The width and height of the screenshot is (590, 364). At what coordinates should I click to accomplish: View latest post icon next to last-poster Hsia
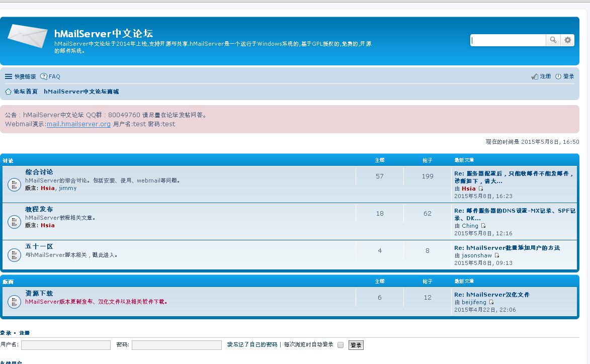480,189
